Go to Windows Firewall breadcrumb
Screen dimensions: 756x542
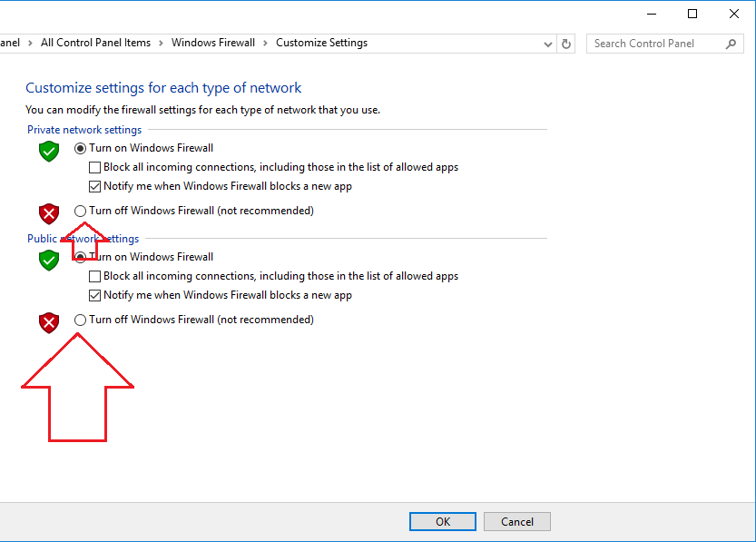pos(213,43)
